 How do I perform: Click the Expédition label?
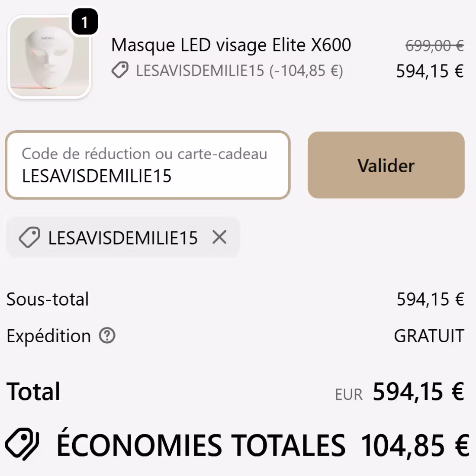tap(48, 336)
